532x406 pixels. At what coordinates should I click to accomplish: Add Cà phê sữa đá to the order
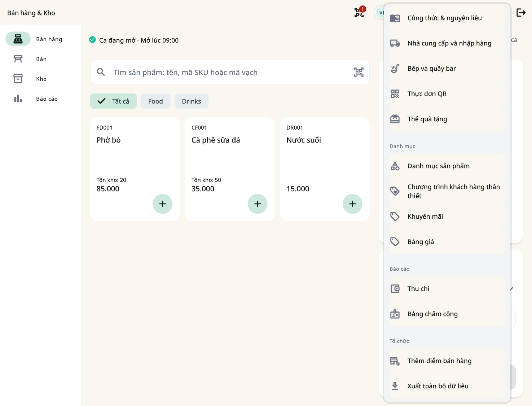(x=258, y=204)
